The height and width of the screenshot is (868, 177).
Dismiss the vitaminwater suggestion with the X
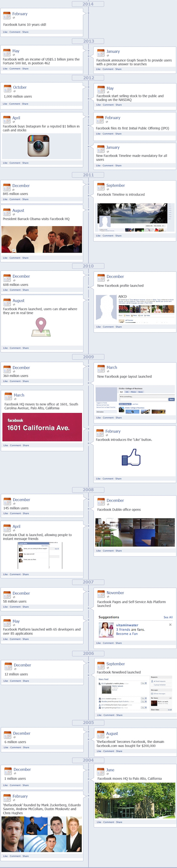(x=170, y=625)
